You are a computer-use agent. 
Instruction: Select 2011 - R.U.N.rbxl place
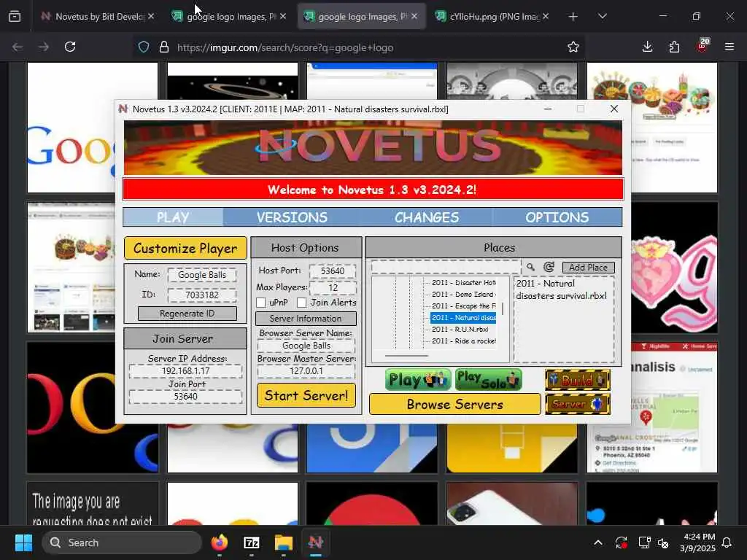[x=460, y=329]
